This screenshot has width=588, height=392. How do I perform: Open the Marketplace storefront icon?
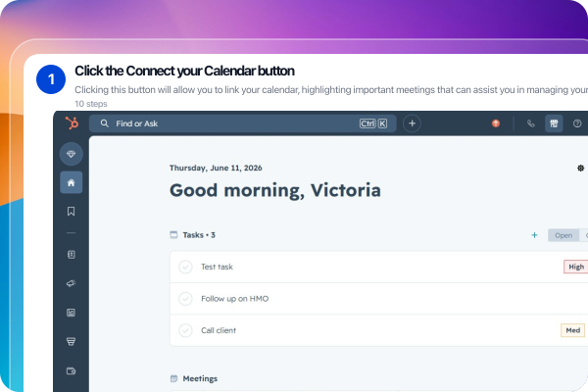[x=554, y=123]
